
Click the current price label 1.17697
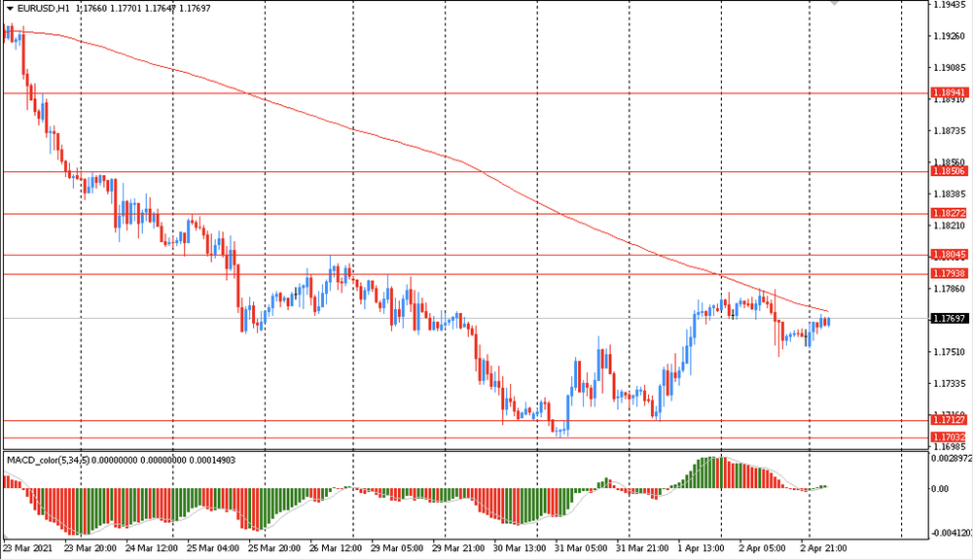tap(950, 318)
